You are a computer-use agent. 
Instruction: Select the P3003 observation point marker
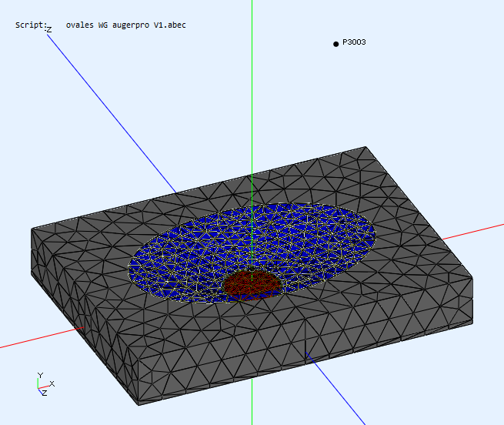pyautogui.click(x=336, y=44)
